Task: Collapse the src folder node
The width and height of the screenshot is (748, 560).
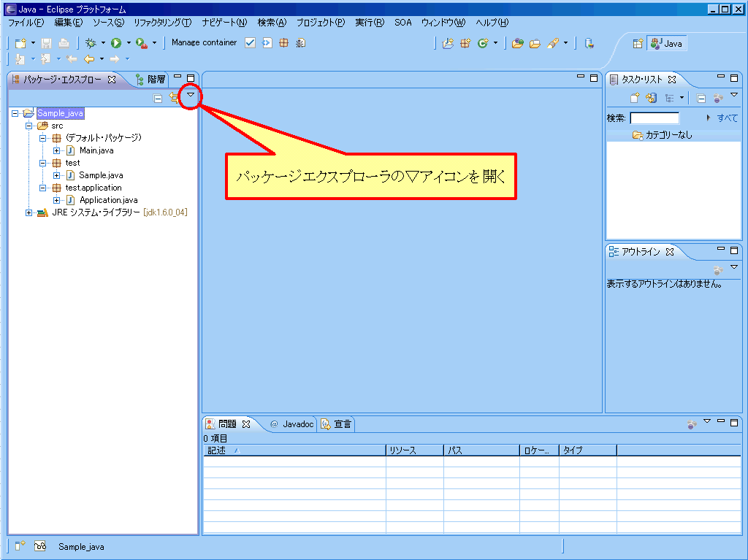Action: pyautogui.click(x=28, y=126)
